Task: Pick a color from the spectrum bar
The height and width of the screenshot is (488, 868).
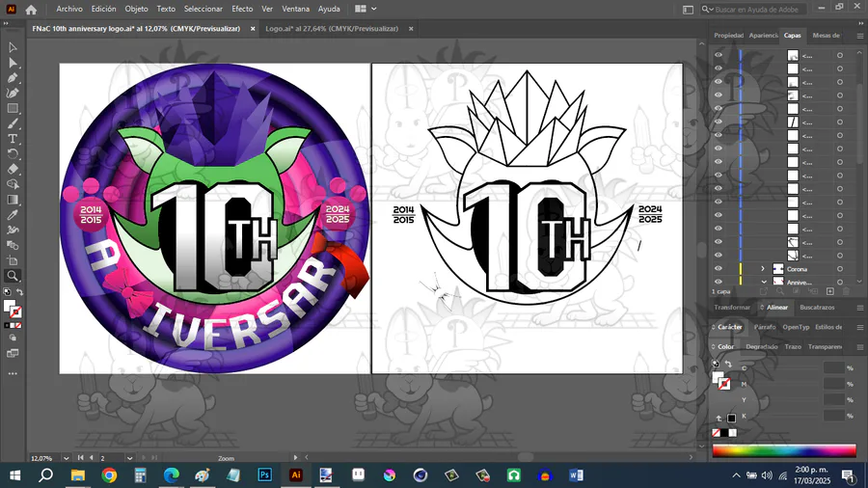Action: coord(784,451)
